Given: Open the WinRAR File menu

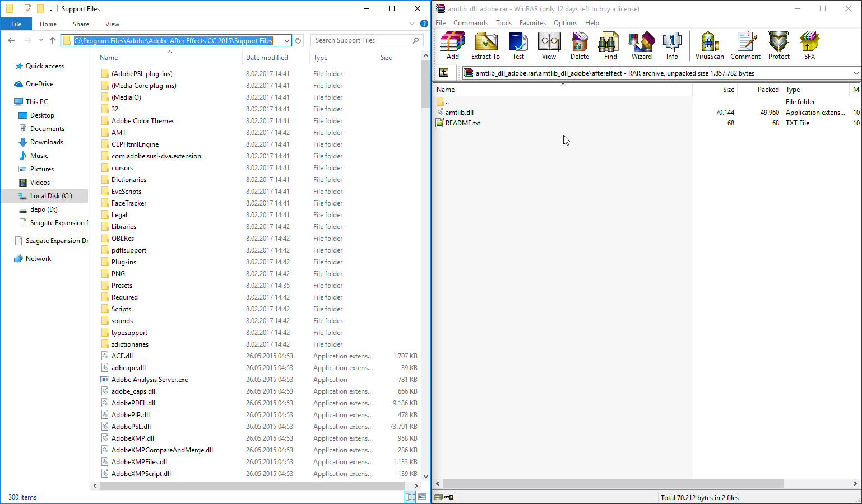Looking at the screenshot, I should click(441, 23).
